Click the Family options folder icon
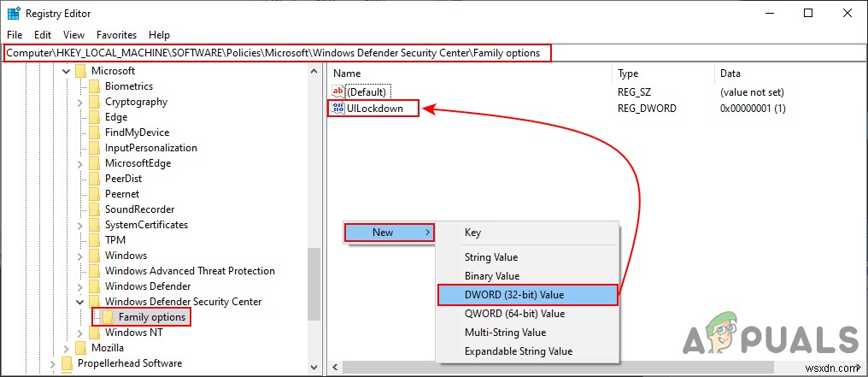The width and height of the screenshot is (868, 377). click(x=108, y=317)
